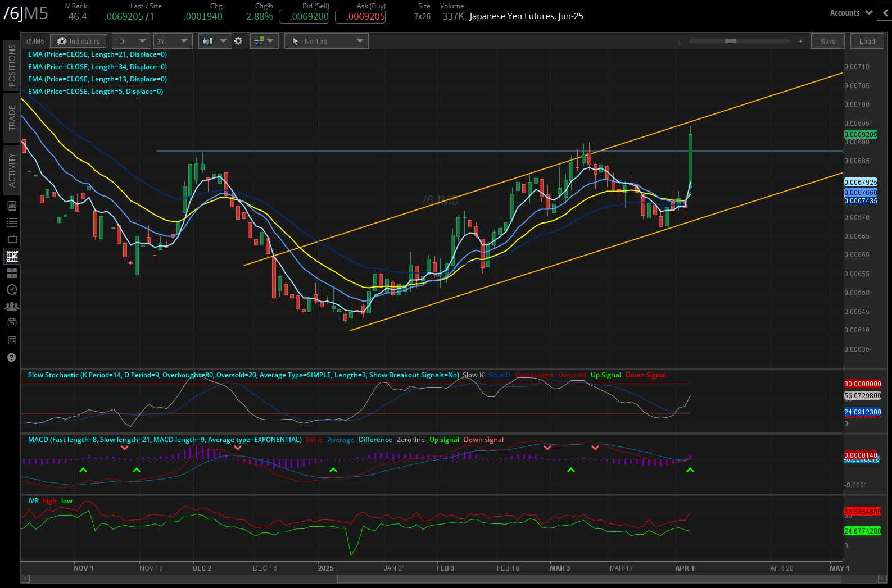The image size is (892, 588).
Task: Open the people community icon
Action: coord(12,307)
